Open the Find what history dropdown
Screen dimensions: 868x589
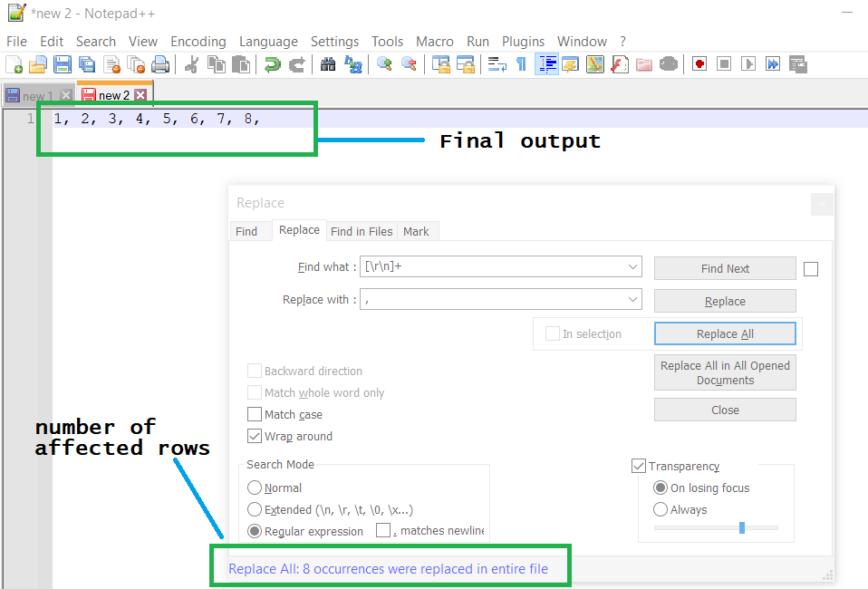(633, 266)
